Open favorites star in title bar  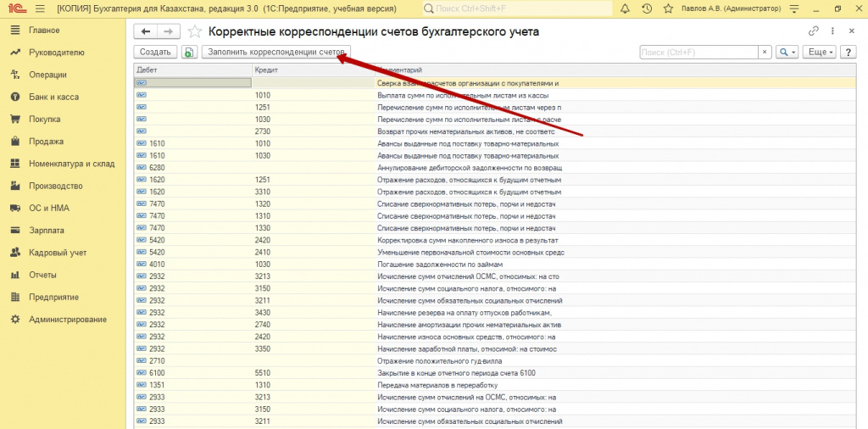point(668,8)
